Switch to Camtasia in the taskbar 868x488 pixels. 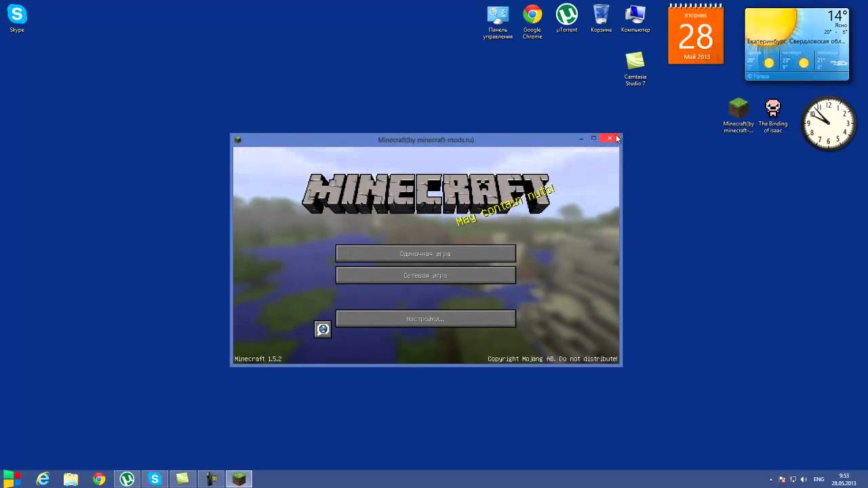pyautogui.click(x=182, y=479)
